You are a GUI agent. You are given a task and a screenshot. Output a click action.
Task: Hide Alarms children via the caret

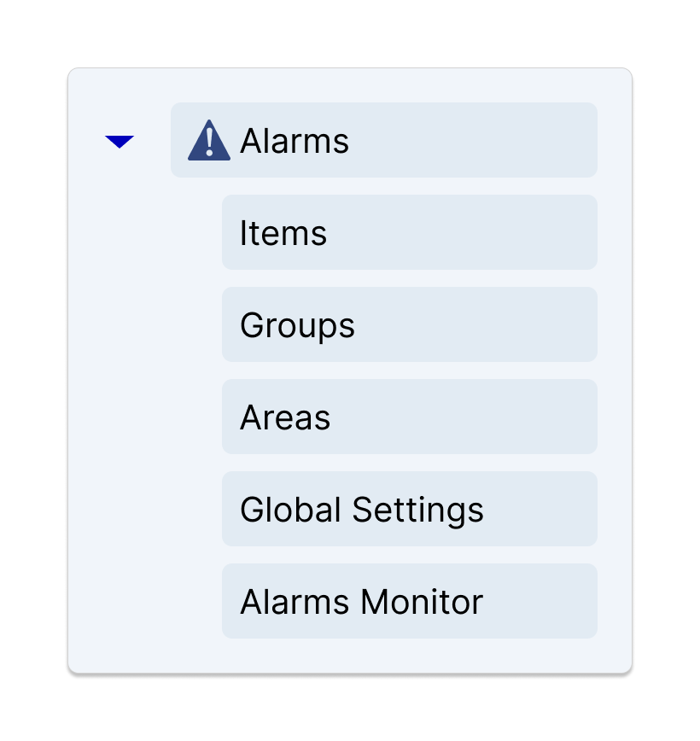click(120, 142)
